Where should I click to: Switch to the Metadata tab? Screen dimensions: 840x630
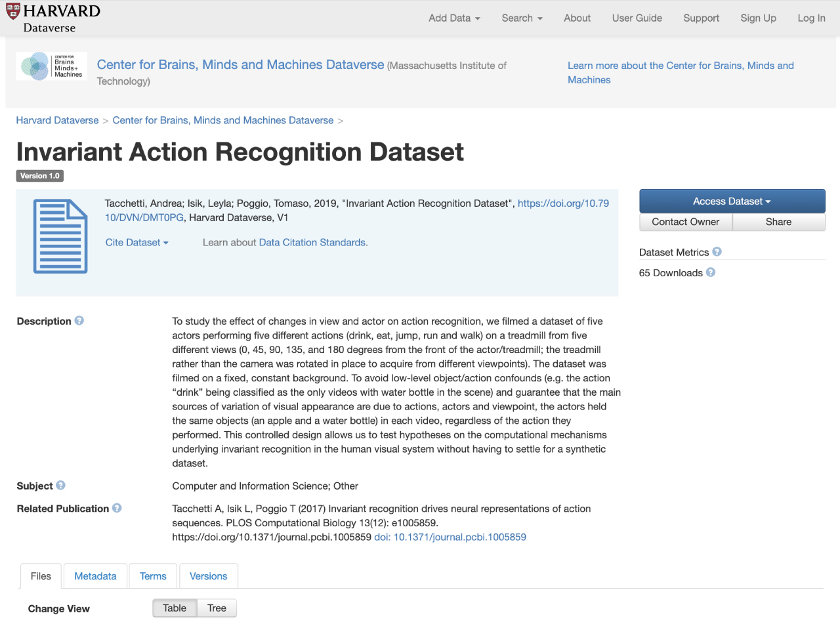tap(95, 576)
